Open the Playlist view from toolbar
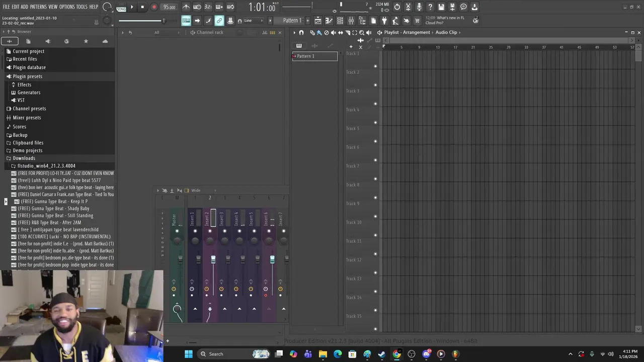This screenshot has width=644, height=362. point(318,21)
